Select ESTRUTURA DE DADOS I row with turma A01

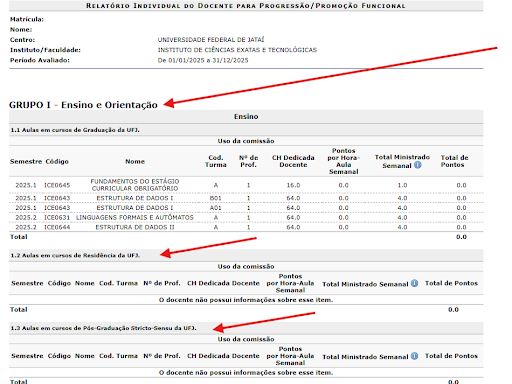click(246, 208)
